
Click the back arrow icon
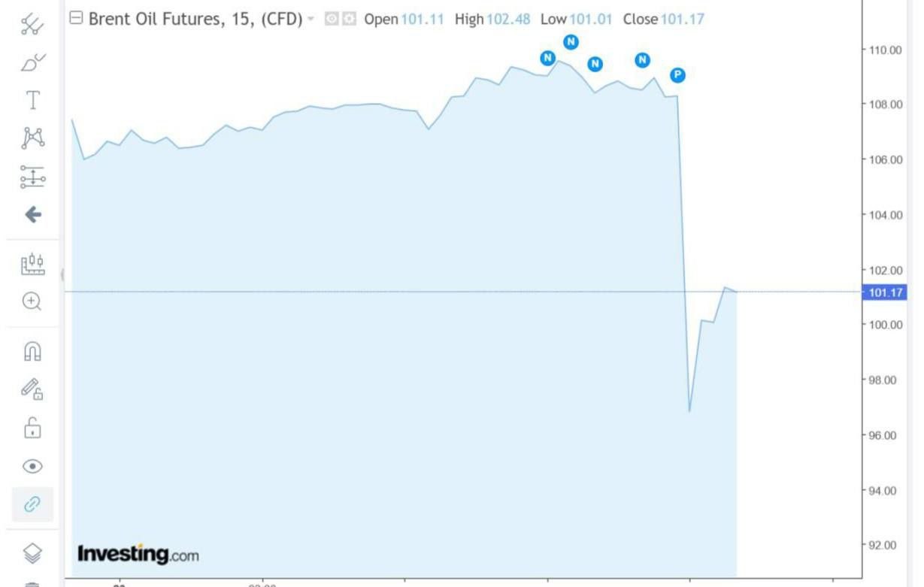[x=32, y=215]
